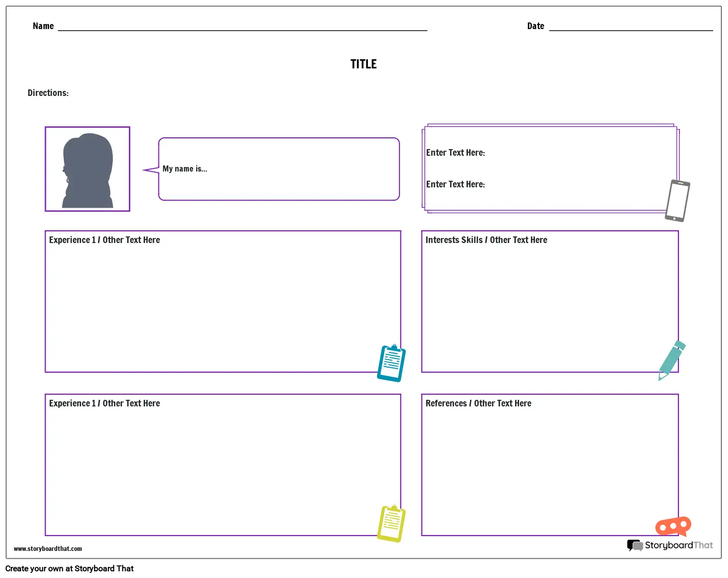
Task: Click inside the Experience box with blue clipboard
Action: click(215, 306)
